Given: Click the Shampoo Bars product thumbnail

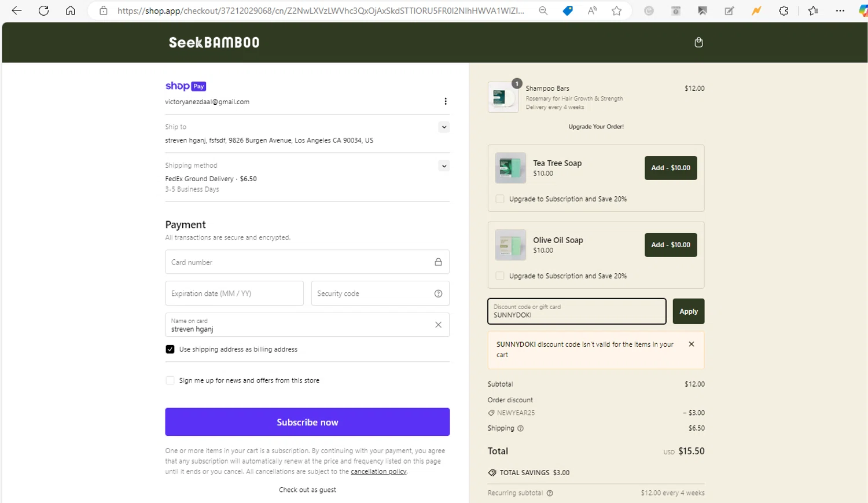Looking at the screenshot, I should click(x=503, y=97).
